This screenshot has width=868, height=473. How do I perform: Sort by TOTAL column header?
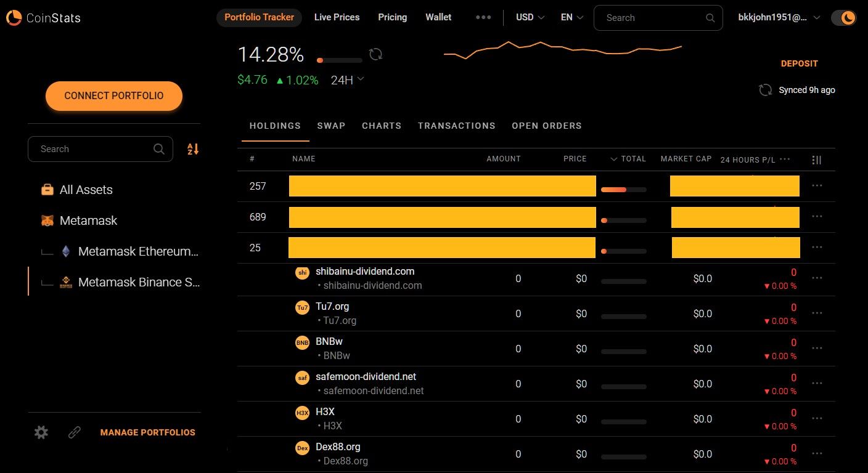[628, 159]
